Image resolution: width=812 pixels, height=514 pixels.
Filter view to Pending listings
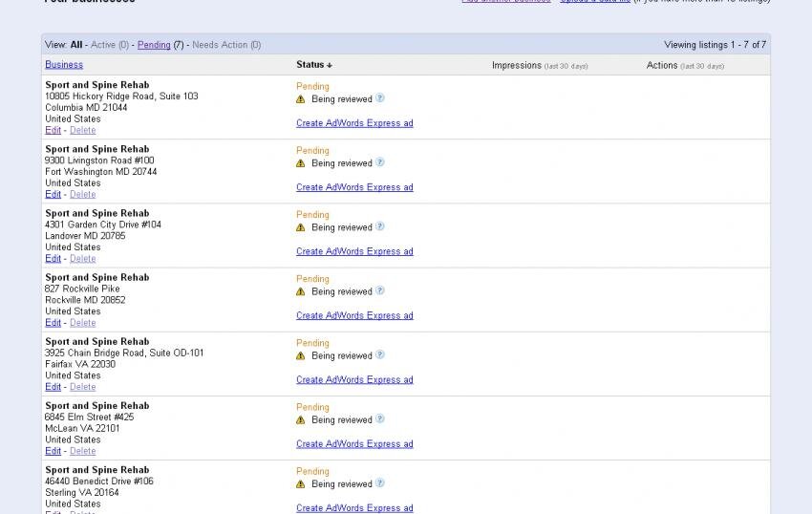point(154,45)
